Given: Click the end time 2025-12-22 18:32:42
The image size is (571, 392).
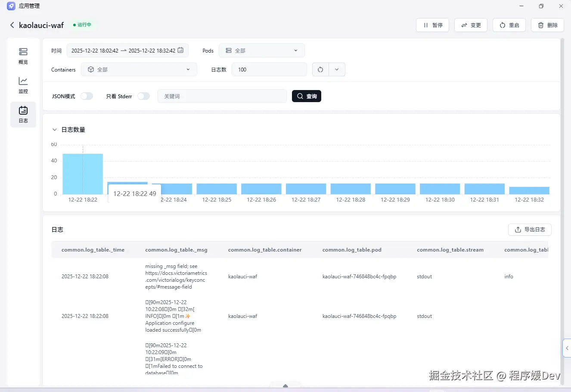Looking at the screenshot, I should [x=152, y=51].
